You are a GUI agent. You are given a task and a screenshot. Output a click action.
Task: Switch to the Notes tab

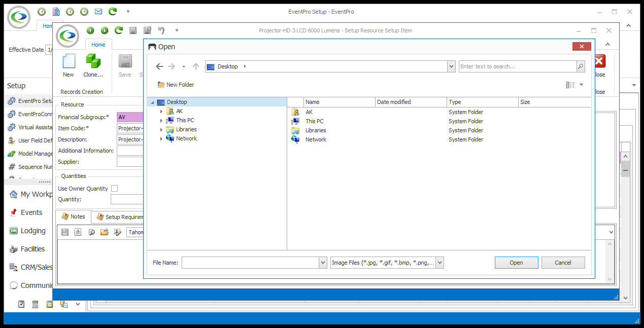[x=74, y=216]
